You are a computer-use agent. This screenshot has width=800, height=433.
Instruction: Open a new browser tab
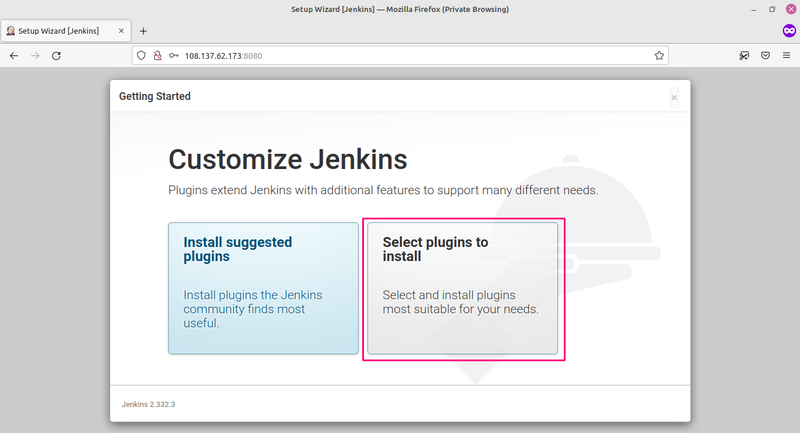click(143, 31)
